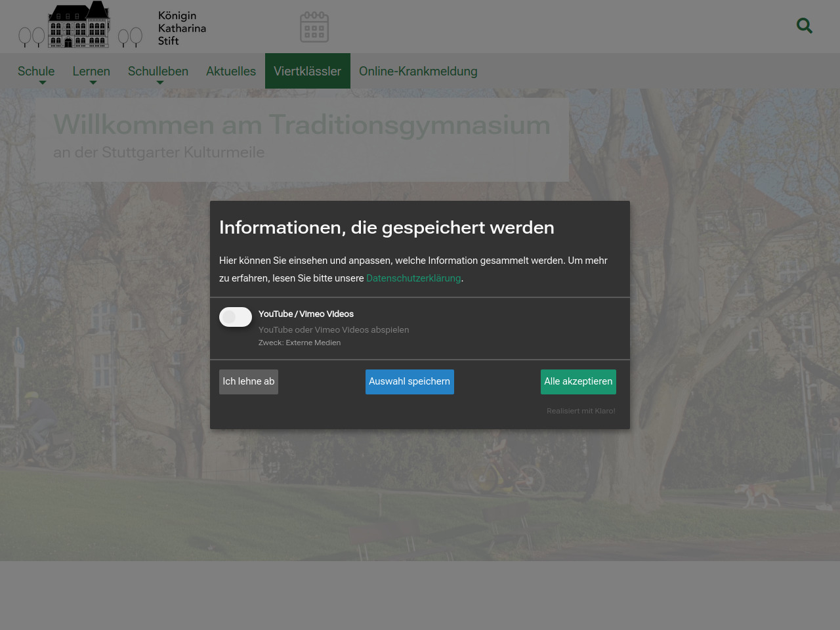Click the 'Willkommen am Traditionsgymnasium' heading
Screen dimensions: 840x630
[302, 125]
